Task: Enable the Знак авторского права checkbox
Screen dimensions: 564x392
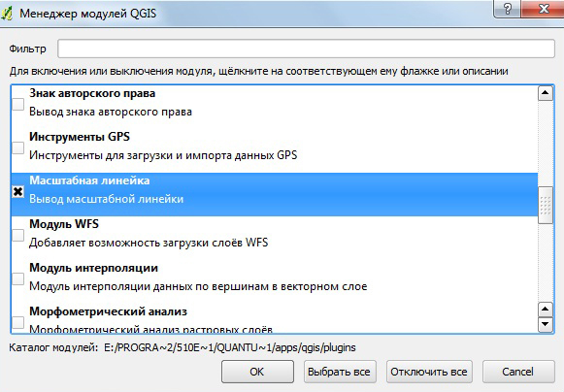Action: (18, 104)
